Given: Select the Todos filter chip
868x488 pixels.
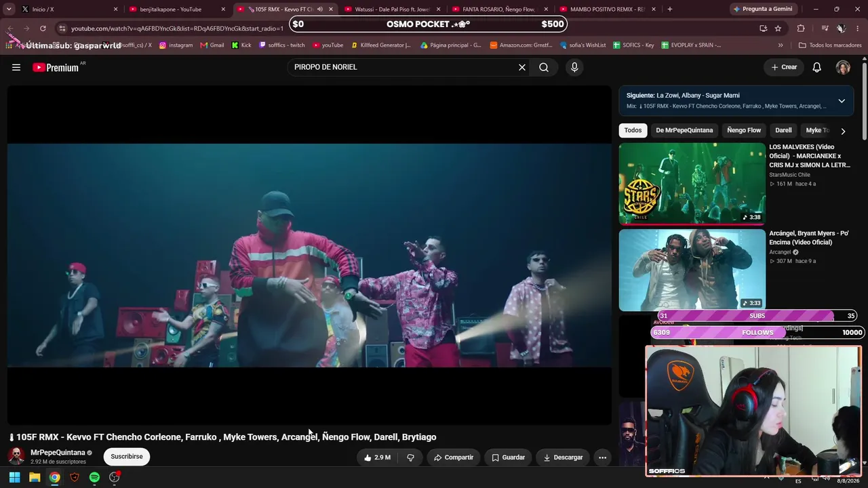Looking at the screenshot, I should pyautogui.click(x=633, y=130).
